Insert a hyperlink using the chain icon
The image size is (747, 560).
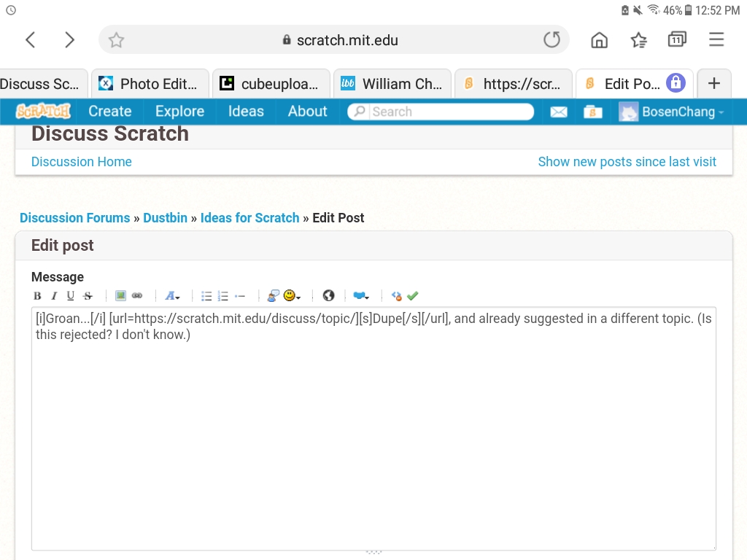[137, 295]
